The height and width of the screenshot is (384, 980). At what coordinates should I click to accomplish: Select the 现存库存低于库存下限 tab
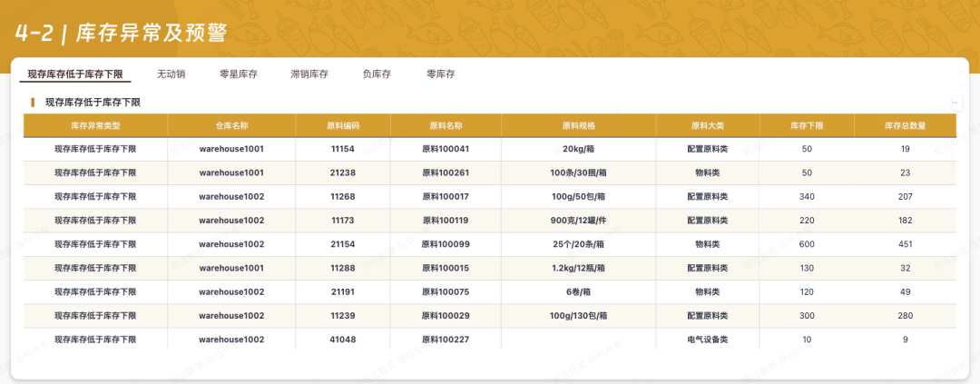[75, 74]
